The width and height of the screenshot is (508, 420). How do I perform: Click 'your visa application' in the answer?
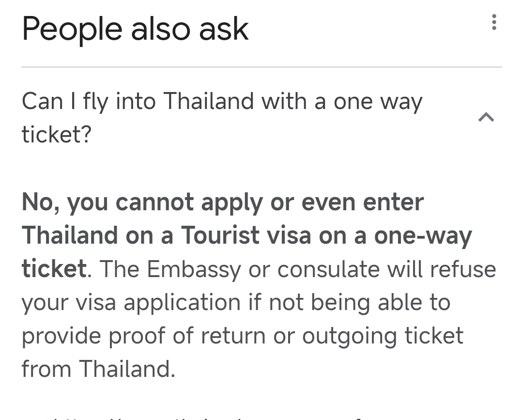[x=131, y=303]
